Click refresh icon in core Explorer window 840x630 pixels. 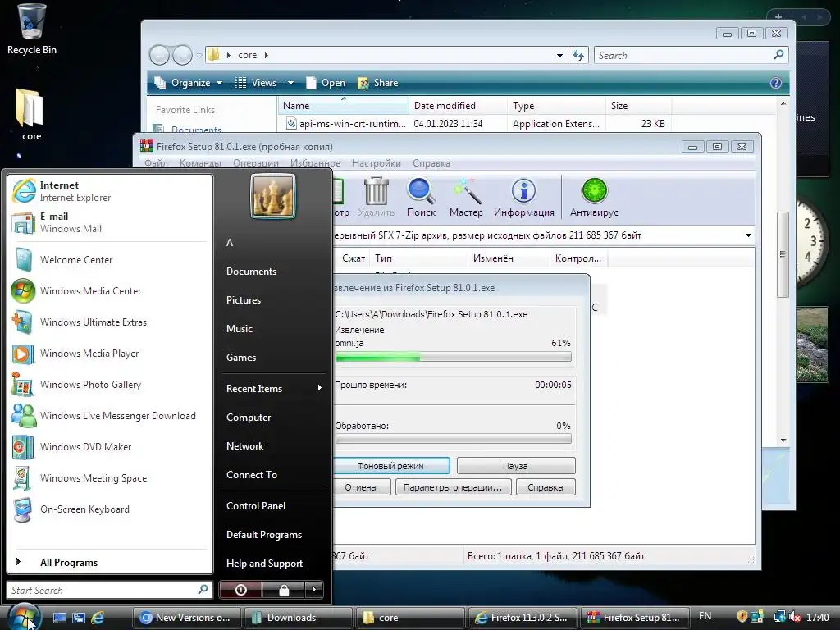click(578, 55)
